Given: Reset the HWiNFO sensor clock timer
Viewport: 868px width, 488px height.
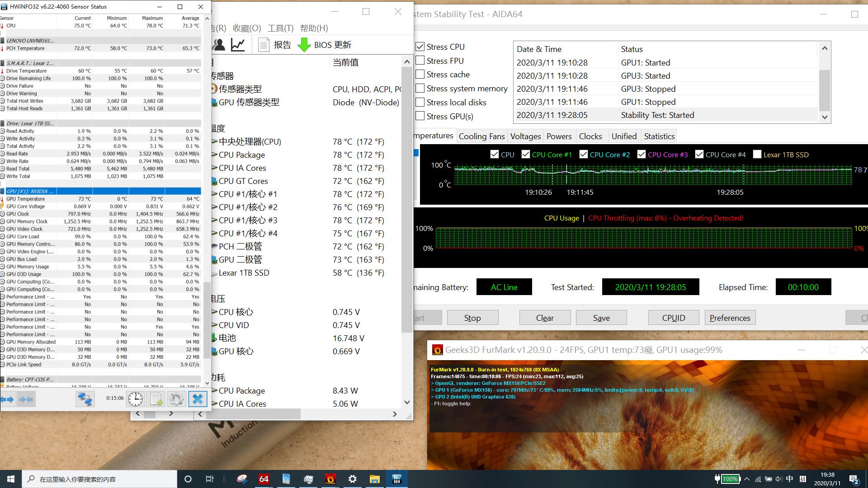Looking at the screenshot, I should 135,399.
